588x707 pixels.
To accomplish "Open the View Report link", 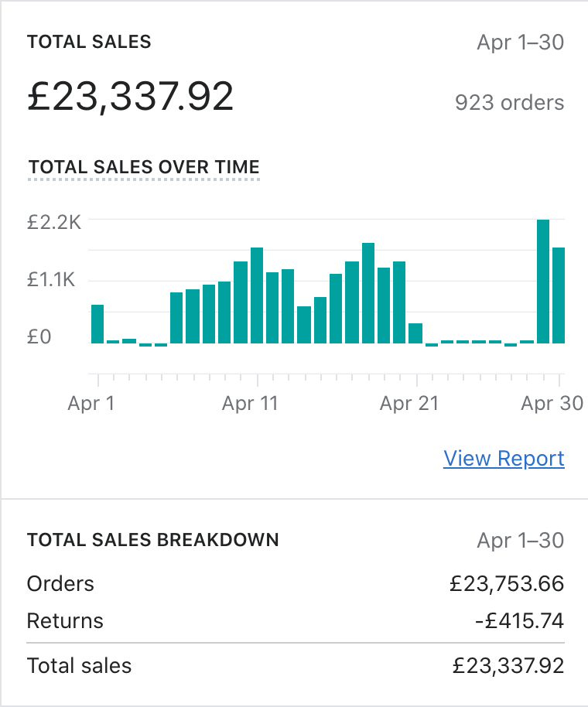I will coord(504,459).
